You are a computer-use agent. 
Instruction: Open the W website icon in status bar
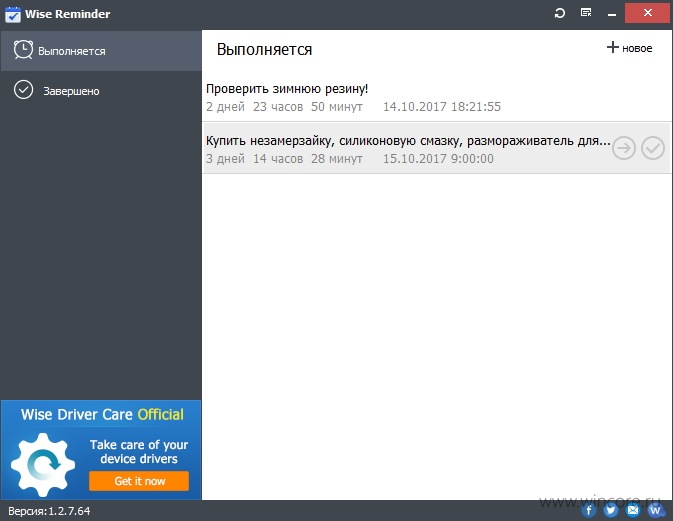(655, 510)
